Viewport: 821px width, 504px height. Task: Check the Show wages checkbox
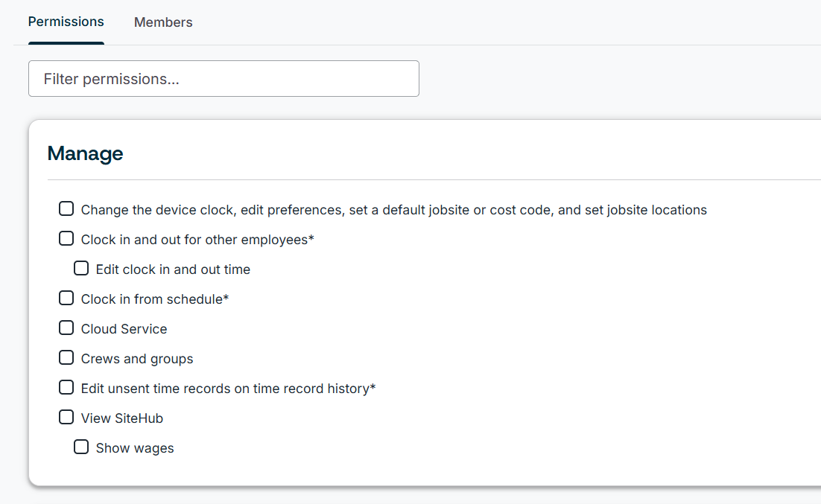(x=81, y=447)
